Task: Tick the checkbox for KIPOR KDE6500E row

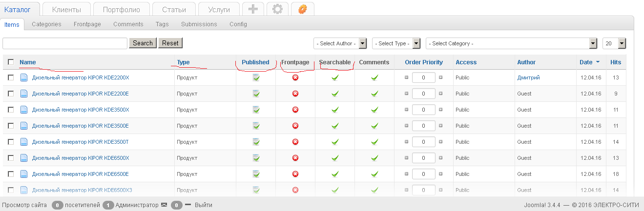Action: tap(11, 174)
